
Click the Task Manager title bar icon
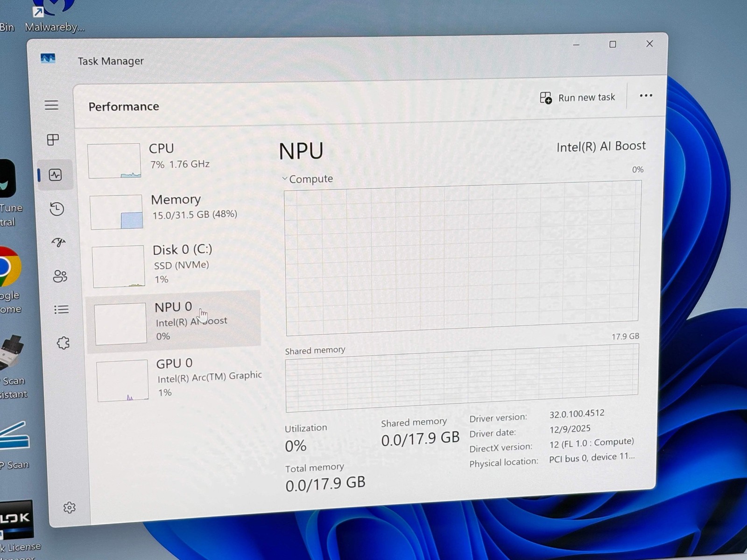point(48,59)
